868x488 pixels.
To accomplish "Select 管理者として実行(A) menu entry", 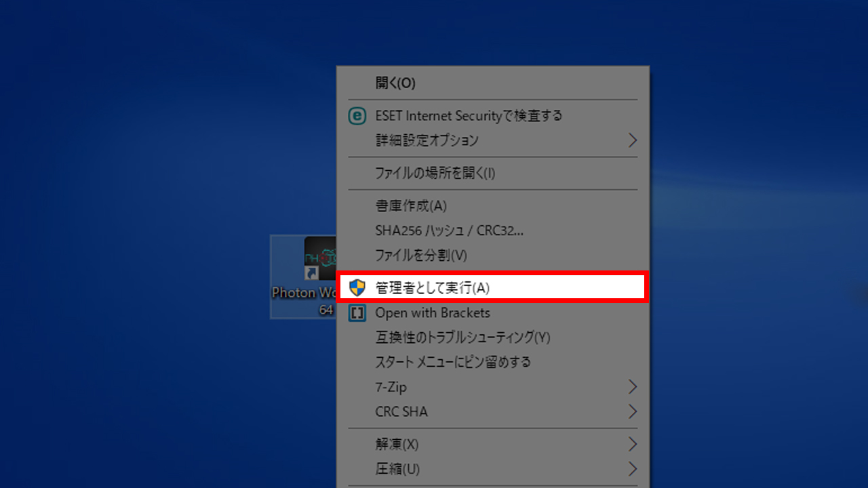I will pyautogui.click(x=432, y=288).
